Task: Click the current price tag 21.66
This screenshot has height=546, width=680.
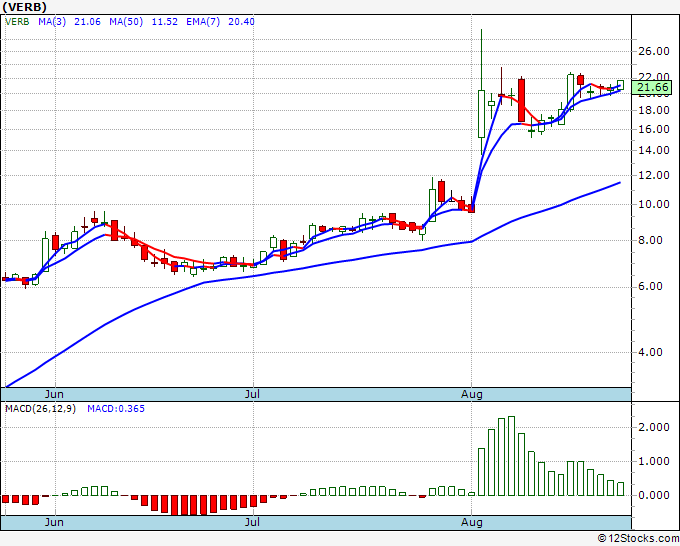Action: tap(652, 87)
